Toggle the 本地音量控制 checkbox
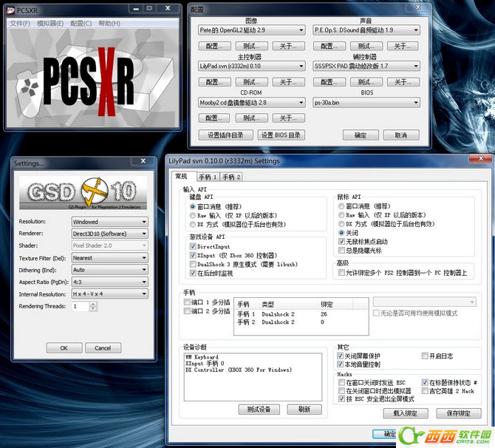495x448 pixels. pyautogui.click(x=341, y=364)
